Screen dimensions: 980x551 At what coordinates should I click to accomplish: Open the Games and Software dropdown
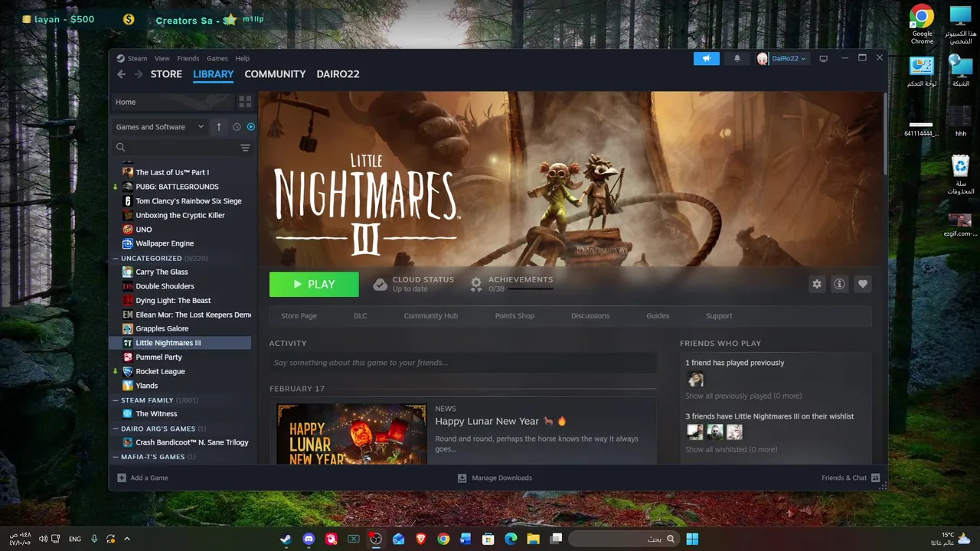[160, 127]
